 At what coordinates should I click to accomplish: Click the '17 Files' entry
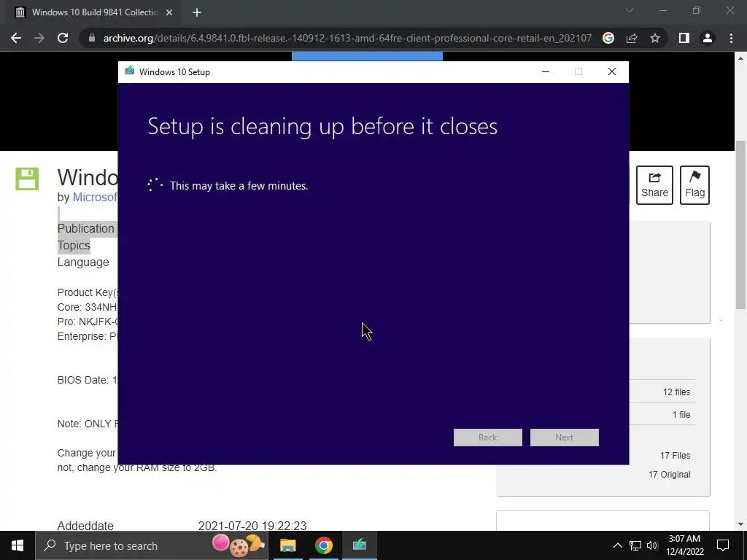(x=675, y=455)
